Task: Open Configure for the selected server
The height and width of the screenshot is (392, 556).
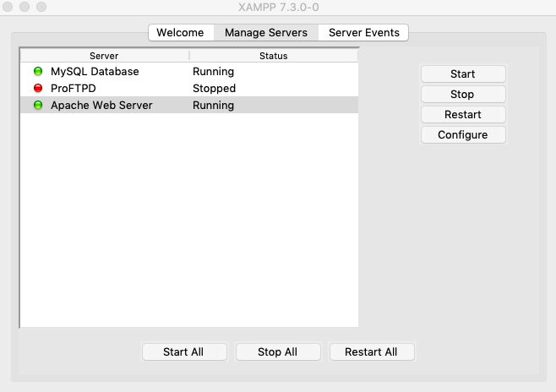Action: pos(463,135)
